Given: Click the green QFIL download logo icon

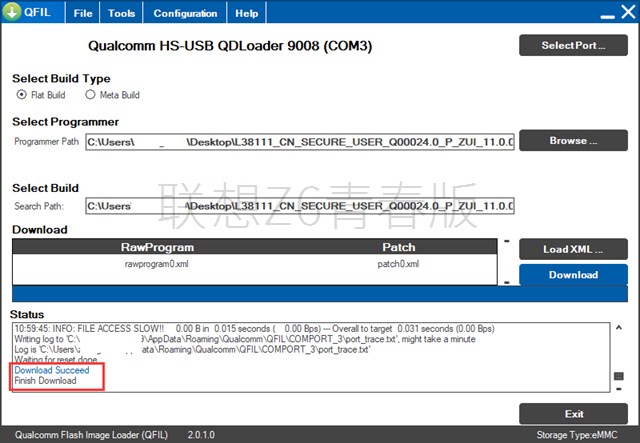Looking at the screenshot, I should (12, 12).
